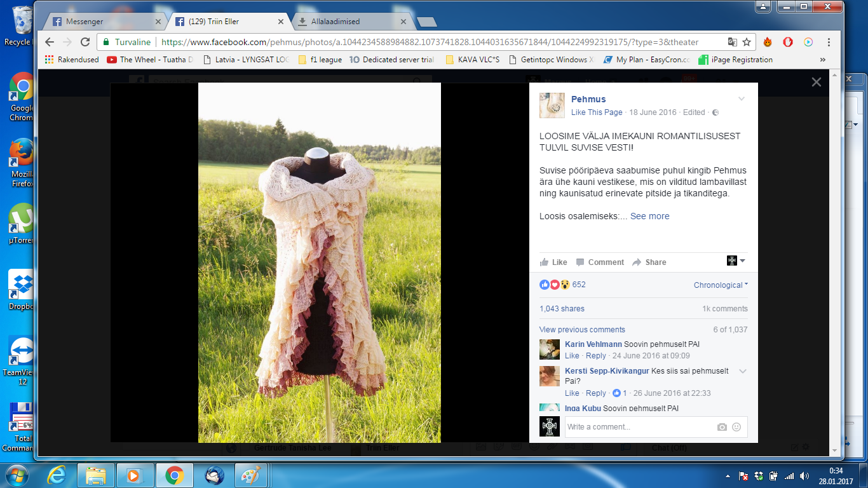Click the colorful play-circle extension icon
868x488 pixels.
click(808, 42)
